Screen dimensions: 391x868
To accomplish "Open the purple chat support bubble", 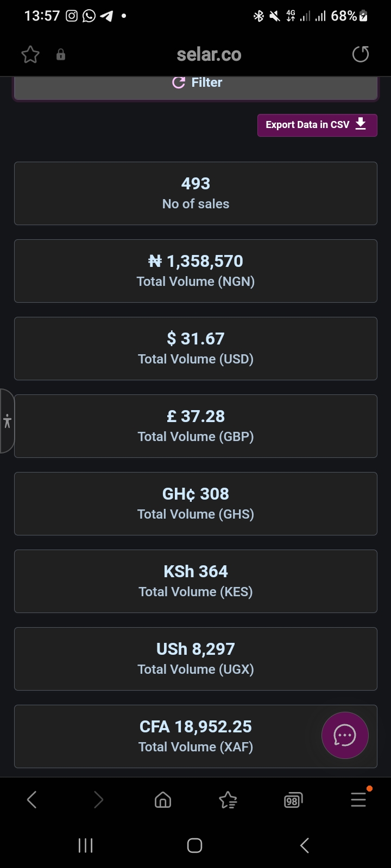I will click(345, 735).
